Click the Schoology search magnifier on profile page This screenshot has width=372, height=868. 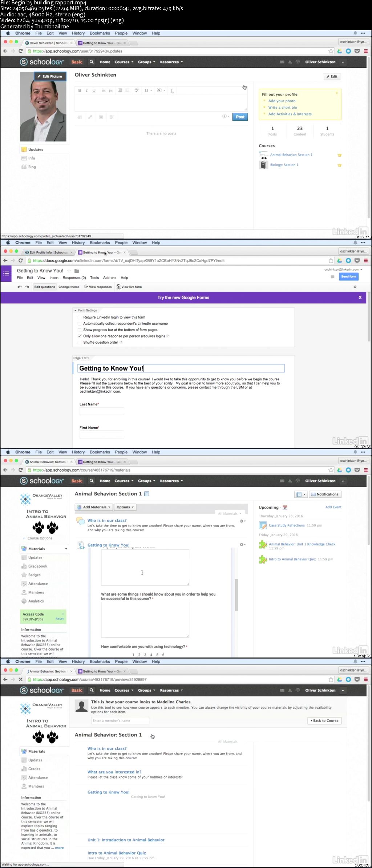coord(92,62)
